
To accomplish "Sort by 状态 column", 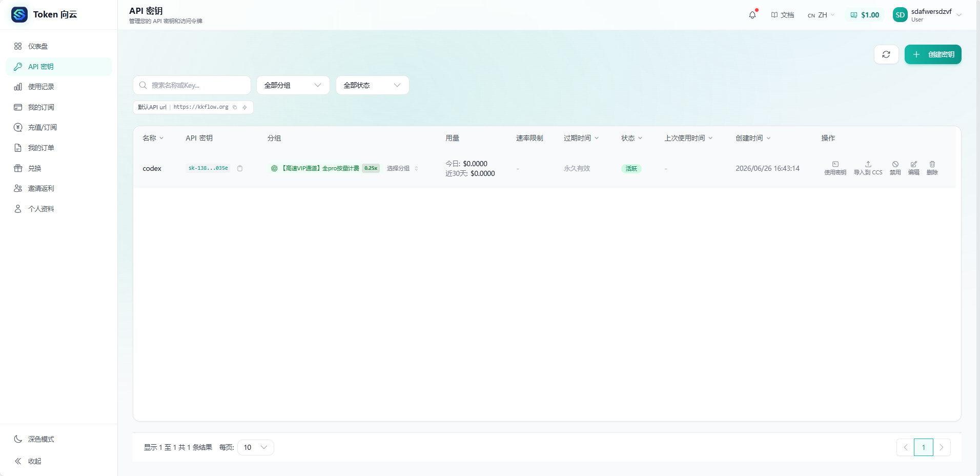I will point(631,138).
